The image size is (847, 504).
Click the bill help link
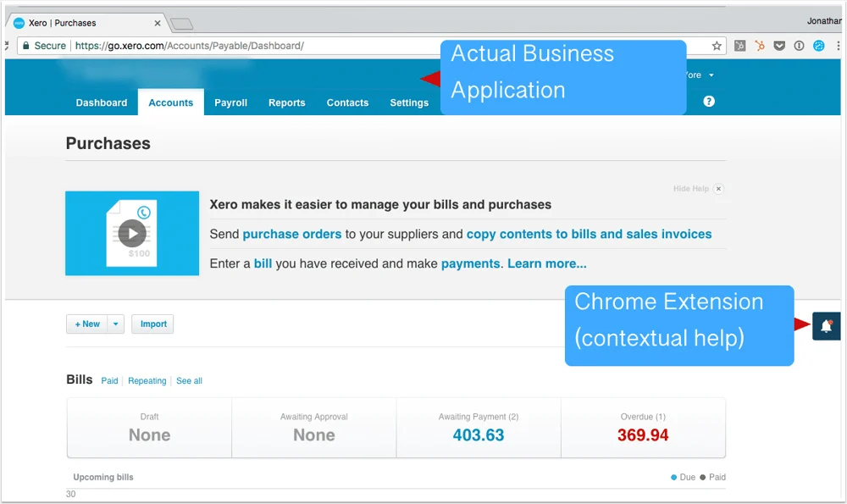(263, 263)
